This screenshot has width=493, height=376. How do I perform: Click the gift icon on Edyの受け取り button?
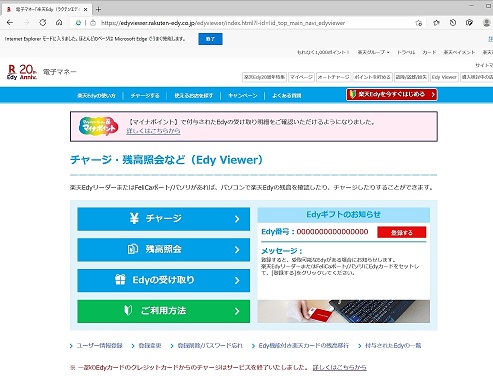pyautogui.click(x=120, y=279)
